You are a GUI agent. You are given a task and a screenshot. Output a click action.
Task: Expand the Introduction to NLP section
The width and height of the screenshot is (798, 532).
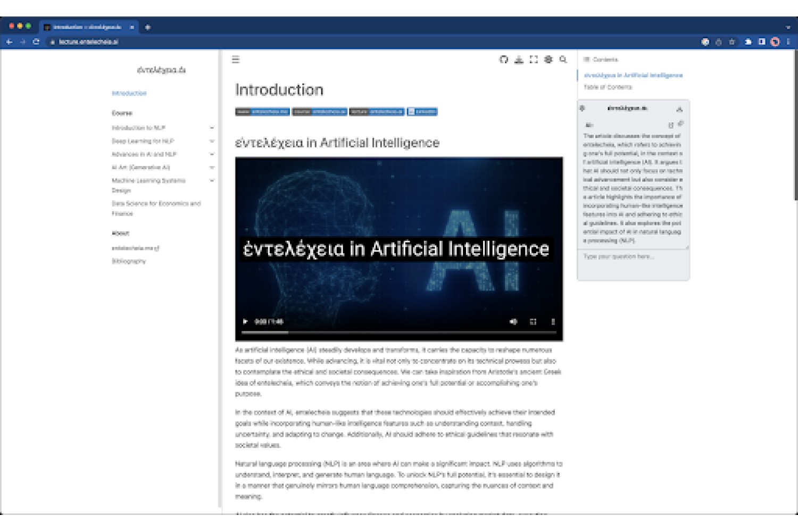coord(212,128)
